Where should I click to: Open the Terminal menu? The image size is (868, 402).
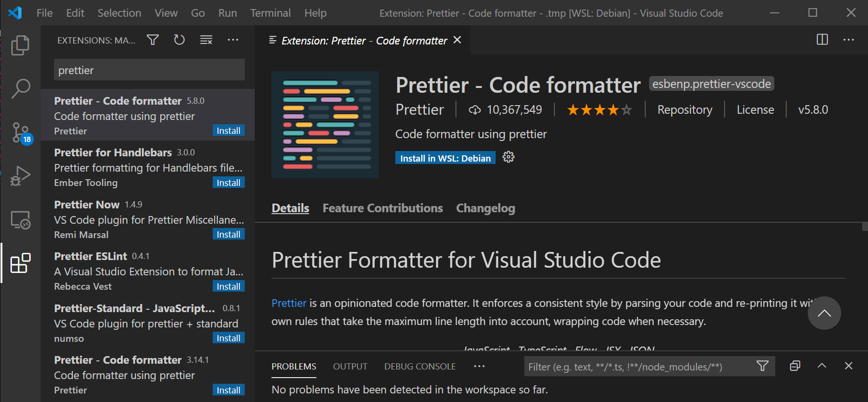[271, 13]
